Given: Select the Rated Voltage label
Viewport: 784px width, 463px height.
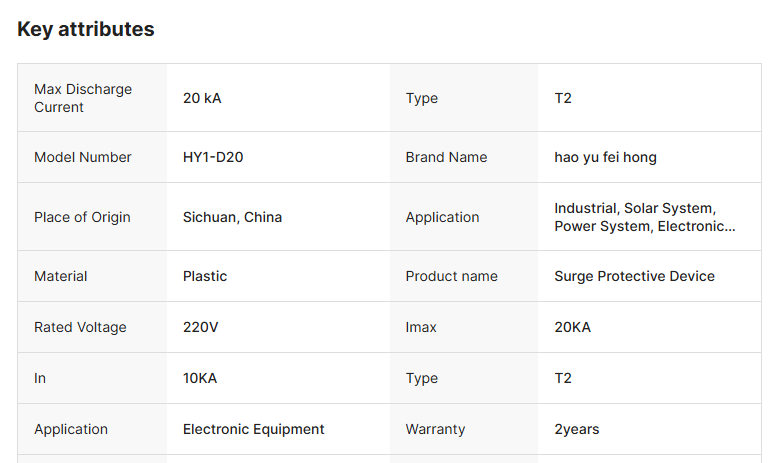Looking at the screenshot, I should [x=80, y=327].
